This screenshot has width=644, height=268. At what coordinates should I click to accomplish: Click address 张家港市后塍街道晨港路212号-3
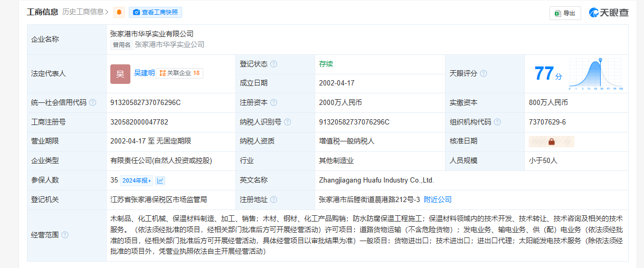(370, 199)
